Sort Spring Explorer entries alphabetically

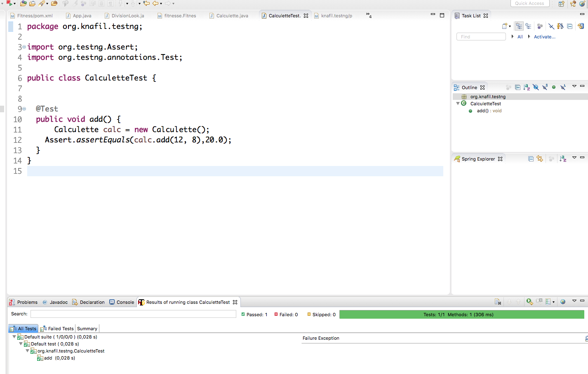pos(563,159)
